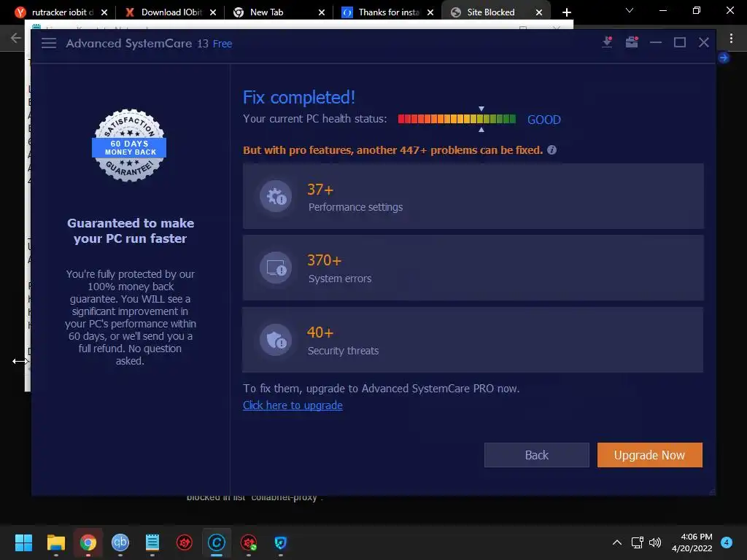Open the clock showing 4:06 PM
Viewport: 747px width, 560px height.
point(692,542)
